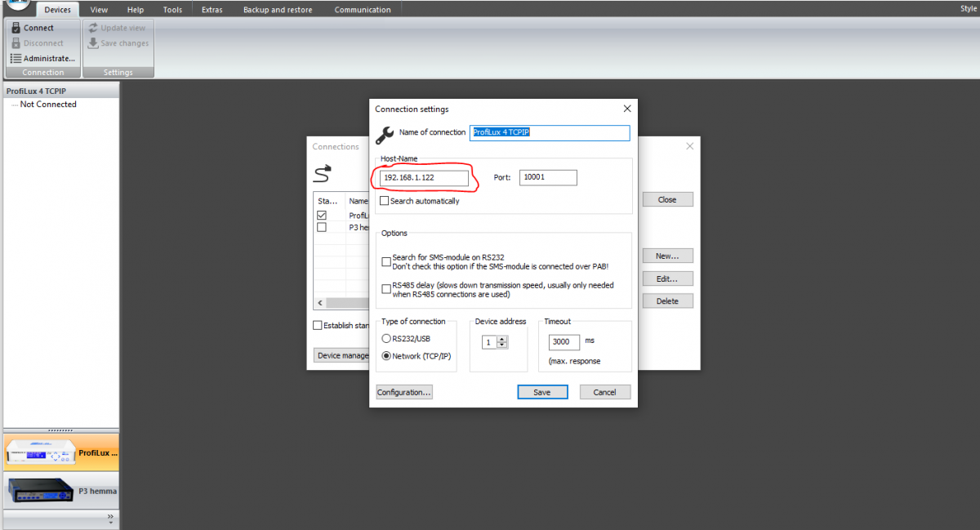Click the Port number field
Image resolution: width=980 pixels, height=530 pixels.
point(548,177)
